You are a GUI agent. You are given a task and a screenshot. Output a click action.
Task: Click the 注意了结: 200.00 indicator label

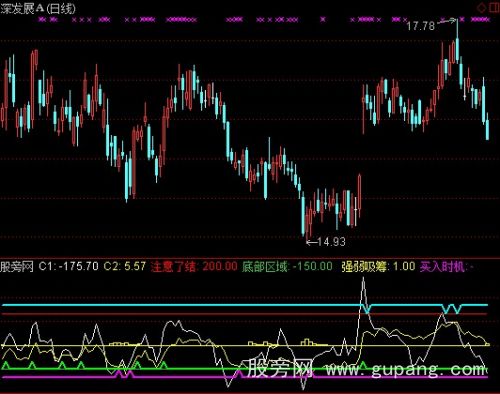pos(194,266)
